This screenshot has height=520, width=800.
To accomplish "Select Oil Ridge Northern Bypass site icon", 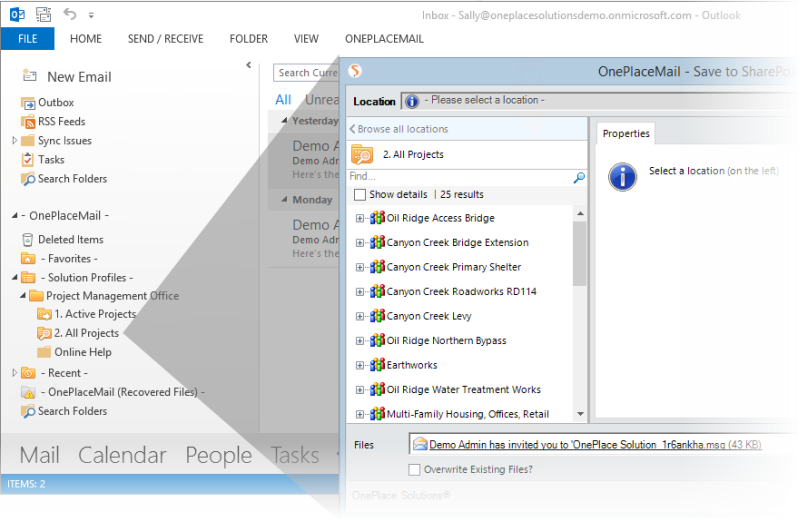I will point(377,340).
